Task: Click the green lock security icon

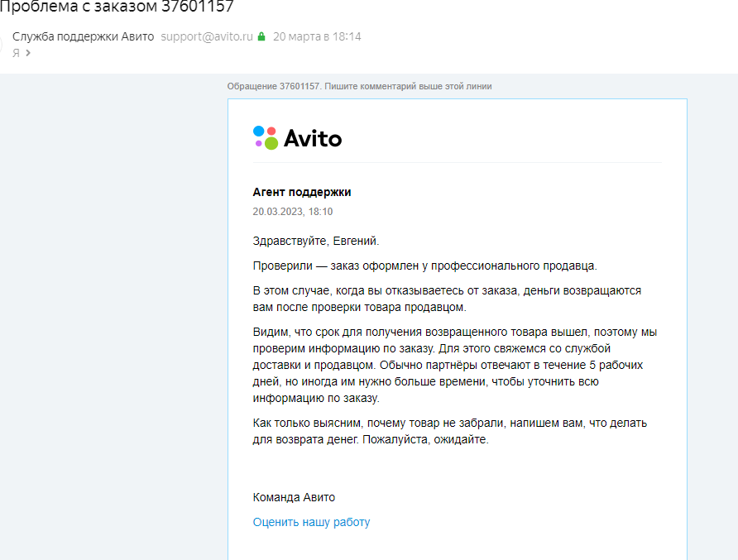Action: [261, 36]
